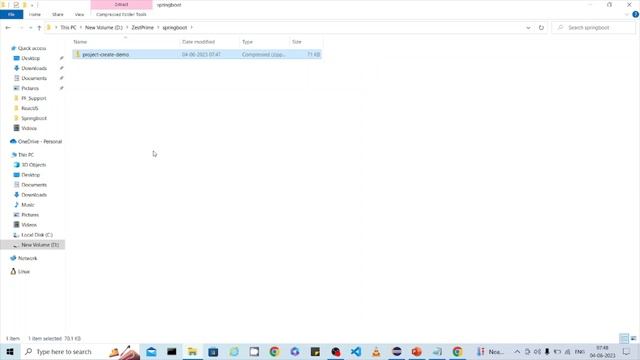
Task: Switch to large icons view layout
Action: coord(633,338)
